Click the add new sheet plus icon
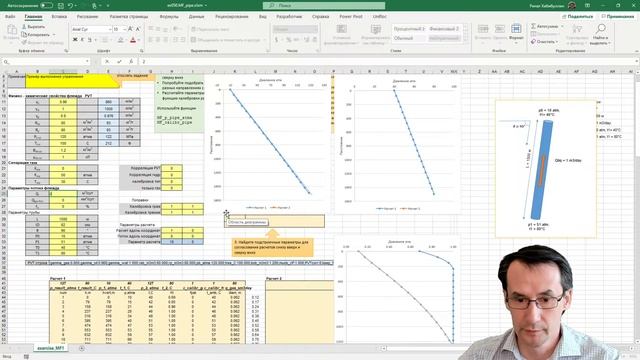The height and width of the screenshot is (360, 640). tap(82, 348)
